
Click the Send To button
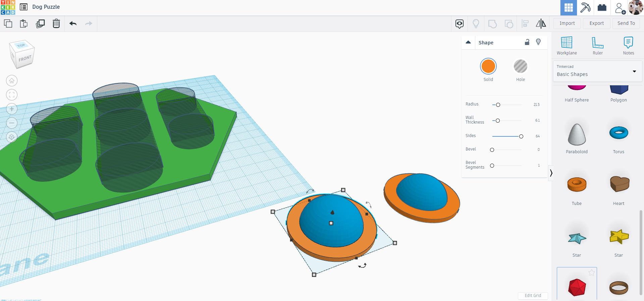coord(626,23)
